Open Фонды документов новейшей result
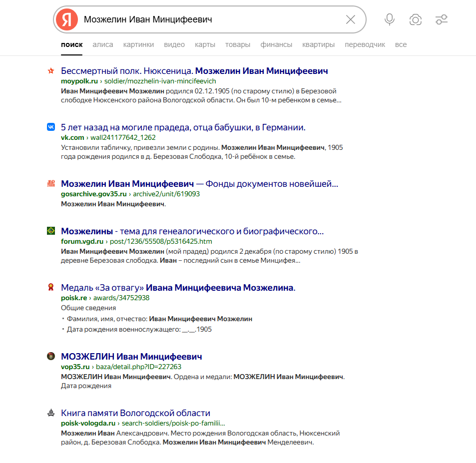 click(199, 184)
